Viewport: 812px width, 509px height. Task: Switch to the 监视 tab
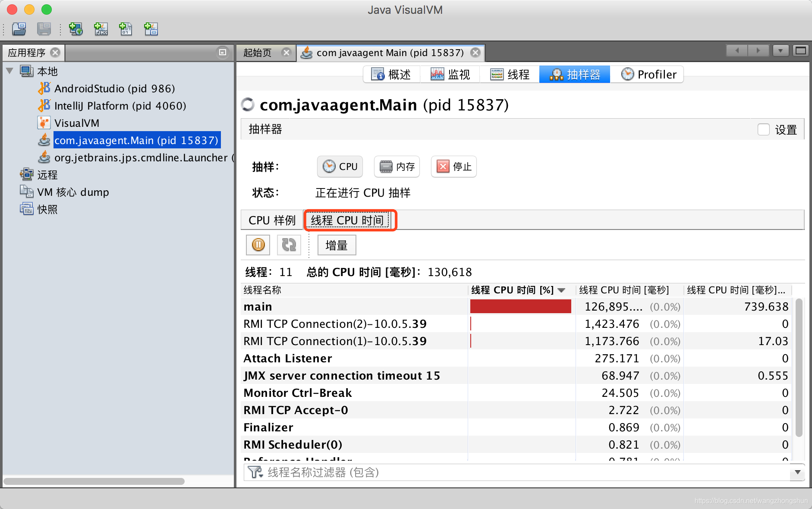click(x=450, y=74)
